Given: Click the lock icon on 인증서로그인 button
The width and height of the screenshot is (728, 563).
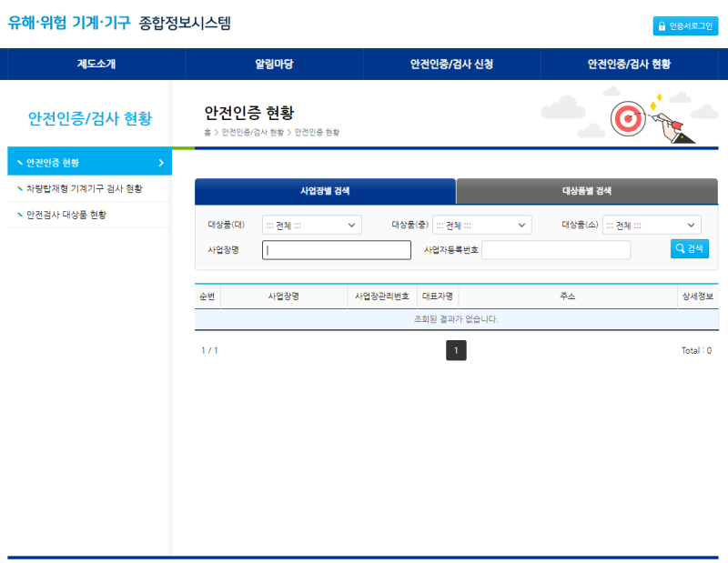Looking at the screenshot, I should [662, 25].
